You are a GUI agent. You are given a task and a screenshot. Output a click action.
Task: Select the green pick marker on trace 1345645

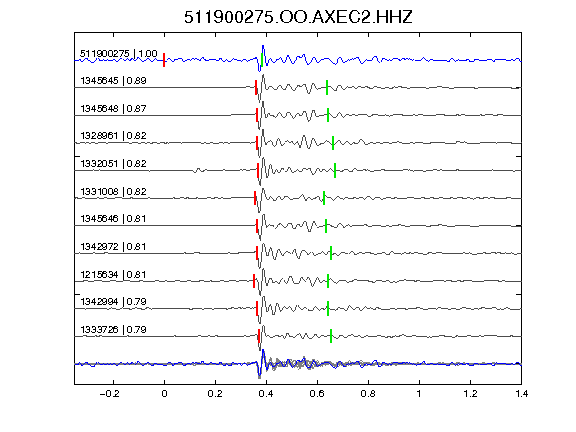(327, 88)
